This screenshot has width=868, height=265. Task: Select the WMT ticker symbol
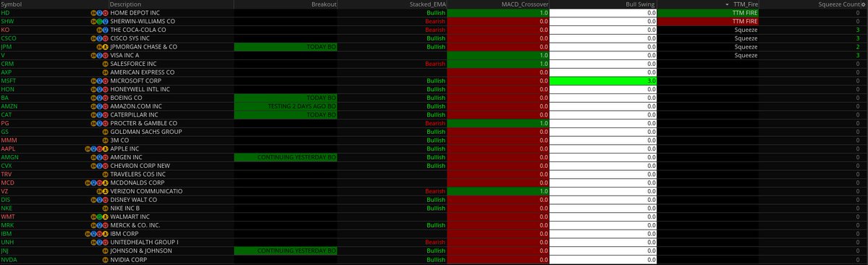[x=8, y=217]
